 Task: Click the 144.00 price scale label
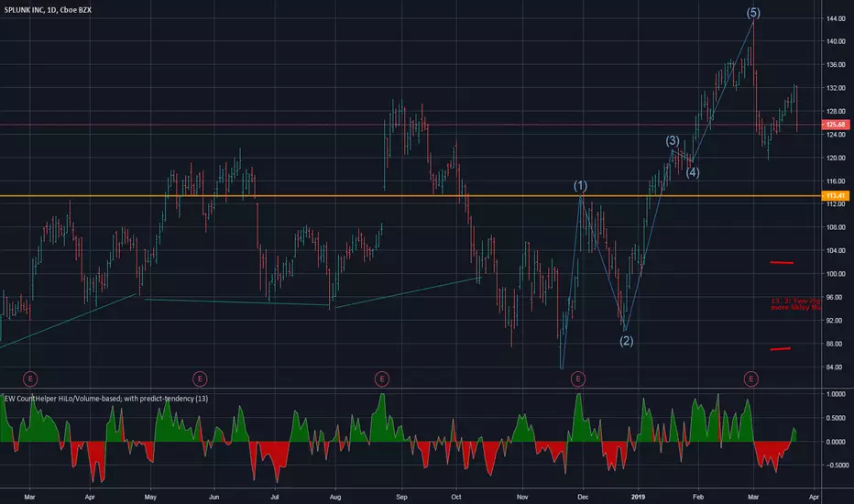click(x=836, y=18)
